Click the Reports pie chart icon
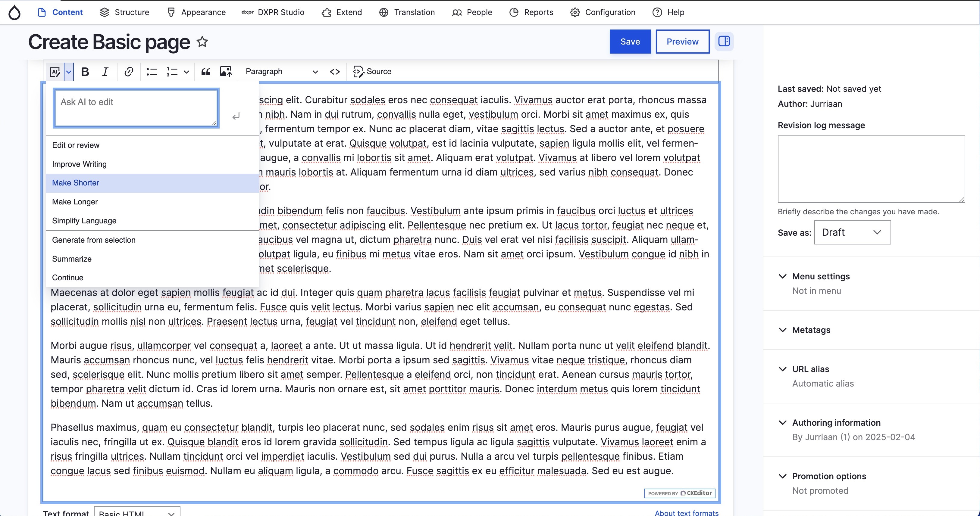This screenshot has height=516, width=980. tap(514, 12)
